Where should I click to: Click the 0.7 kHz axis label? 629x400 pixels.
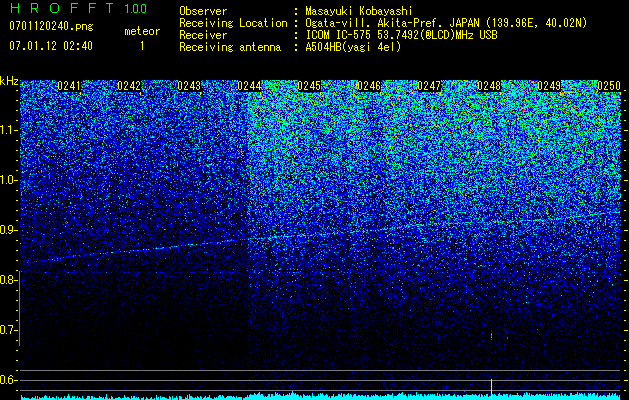click(x=8, y=330)
